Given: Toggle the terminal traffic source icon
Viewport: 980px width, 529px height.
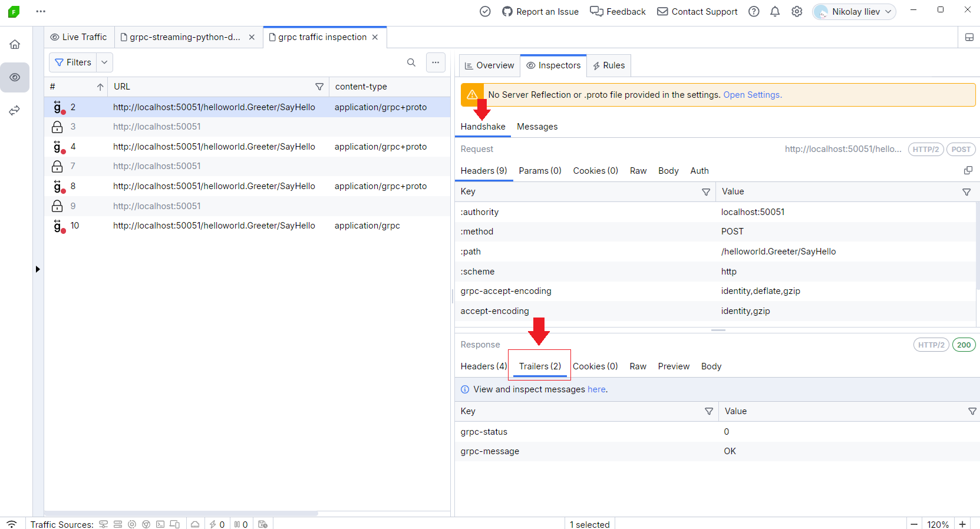Looking at the screenshot, I should [160, 524].
